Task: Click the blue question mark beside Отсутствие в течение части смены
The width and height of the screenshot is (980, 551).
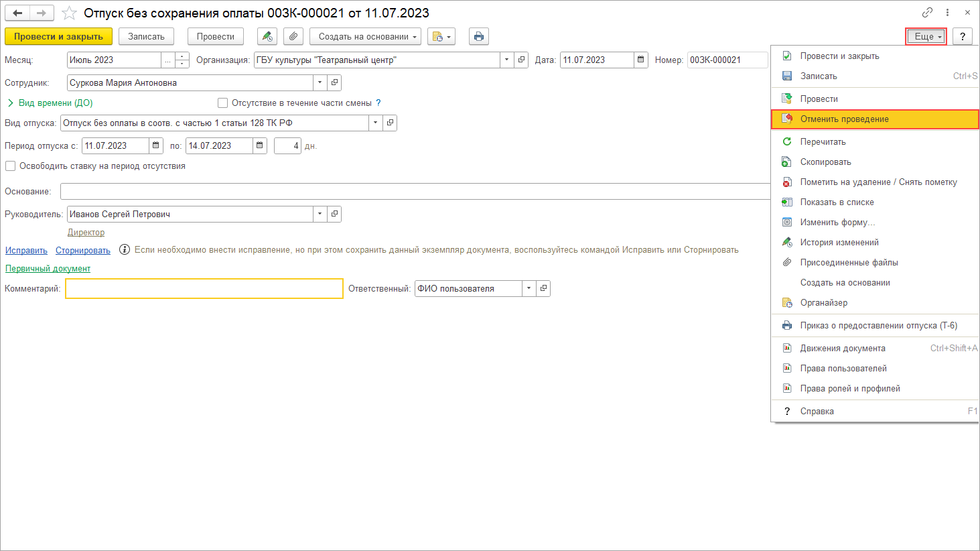Action: pyautogui.click(x=378, y=103)
